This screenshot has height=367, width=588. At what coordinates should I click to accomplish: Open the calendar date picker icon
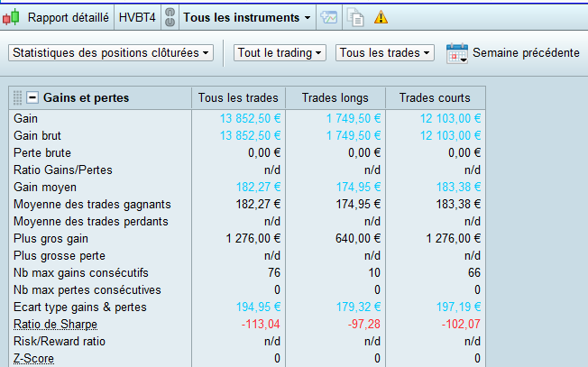tap(457, 53)
